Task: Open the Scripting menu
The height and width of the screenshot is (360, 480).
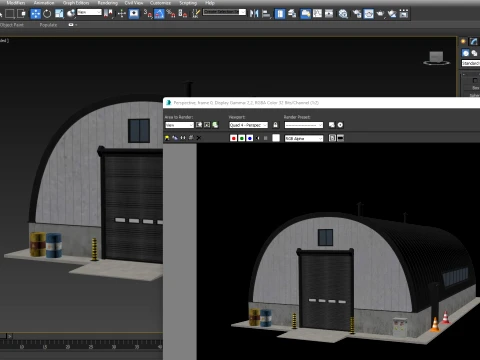Action: [x=188, y=3]
